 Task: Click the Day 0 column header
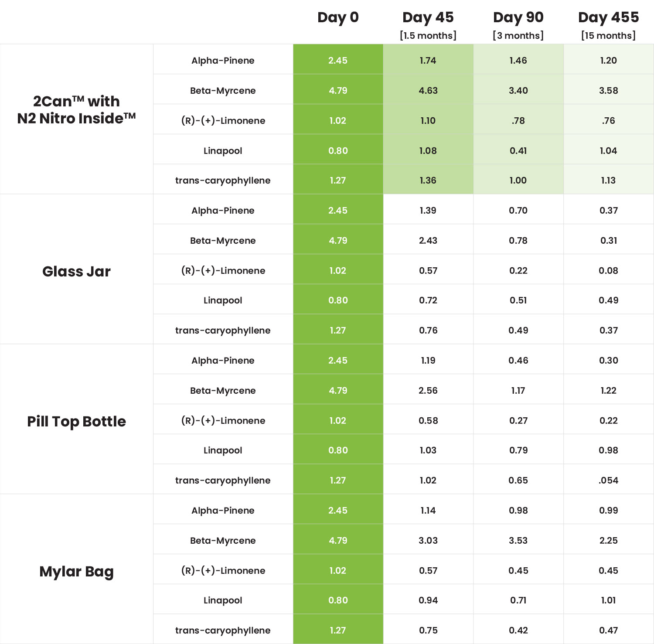coord(338,17)
